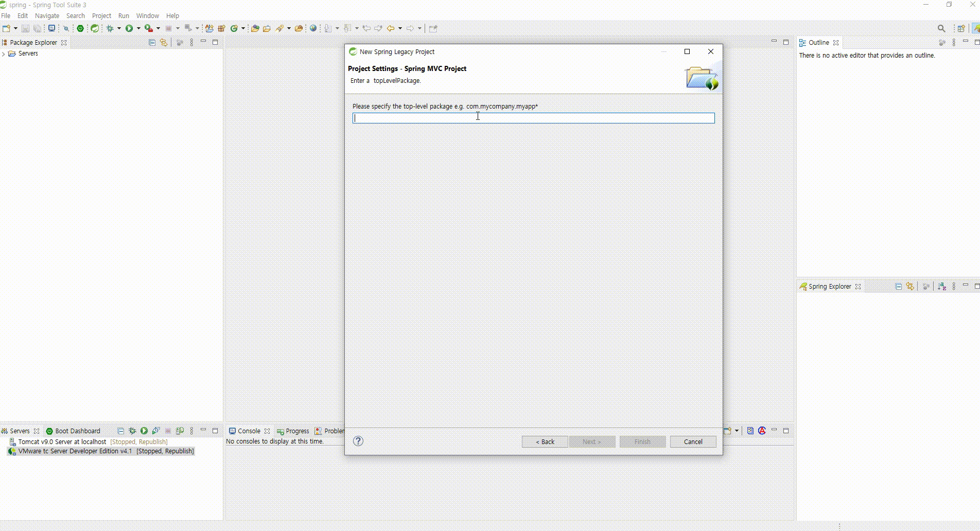Image resolution: width=980 pixels, height=531 pixels.
Task: Click the Search flashlight toolbar icon
Action: tap(279, 28)
